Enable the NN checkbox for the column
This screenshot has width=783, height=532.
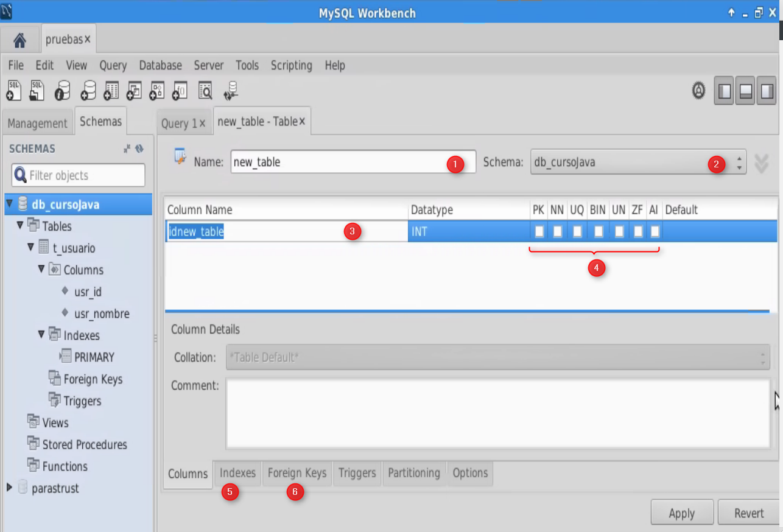[557, 231]
